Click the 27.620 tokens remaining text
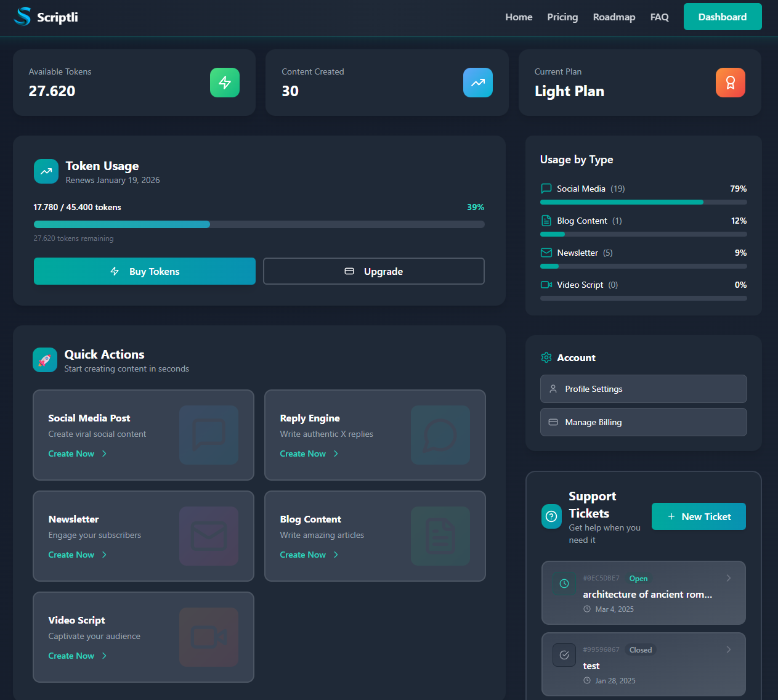Screen dimensions: 778x700 click(73, 238)
